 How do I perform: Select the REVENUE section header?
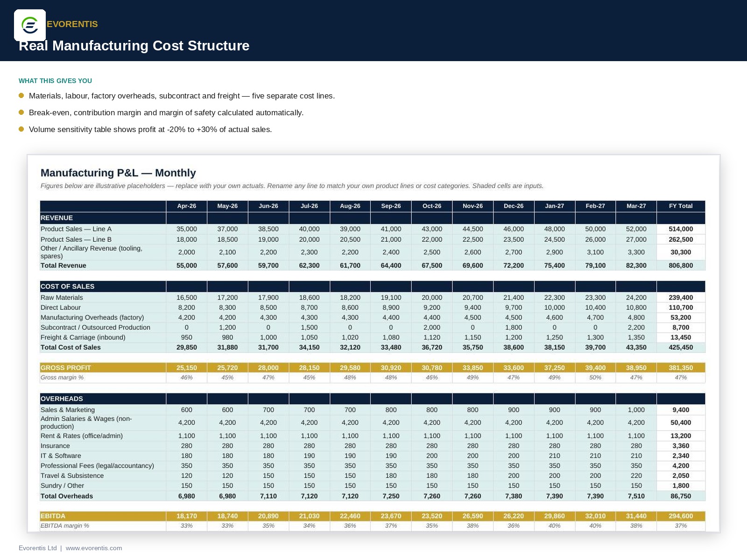tap(56, 218)
